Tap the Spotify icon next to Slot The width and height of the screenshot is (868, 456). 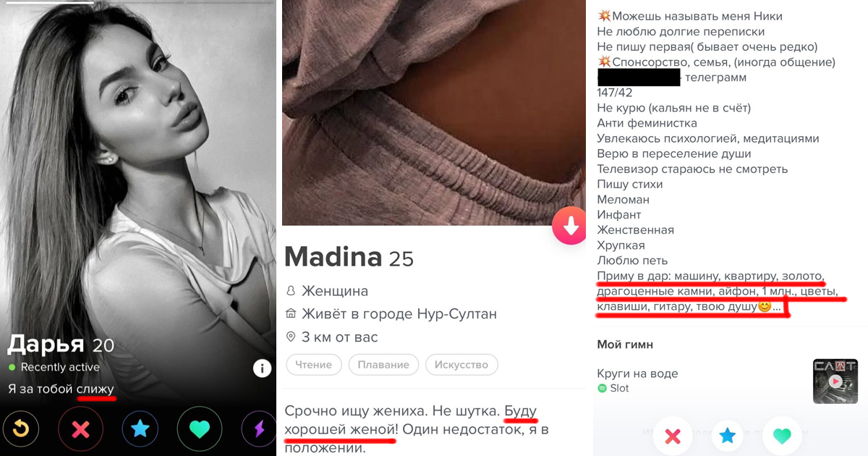(x=603, y=389)
